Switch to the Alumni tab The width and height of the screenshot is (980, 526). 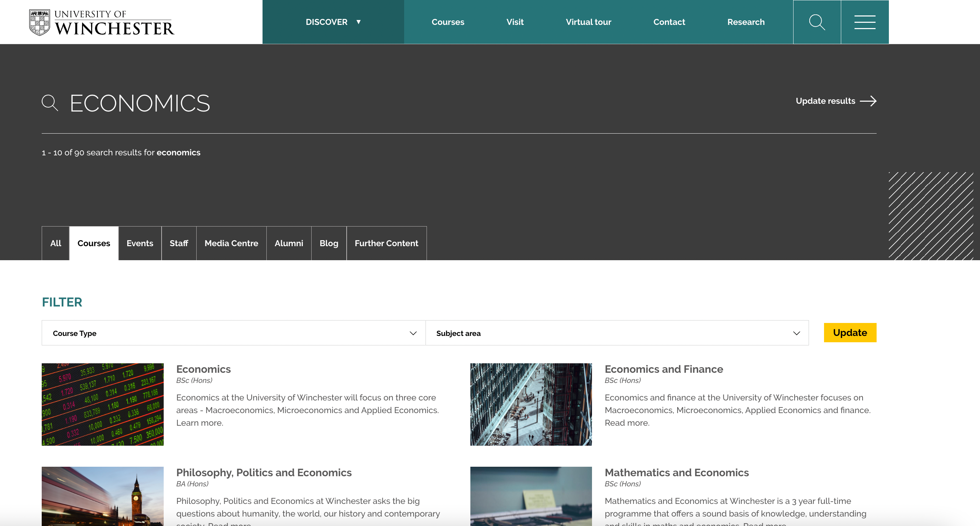(289, 243)
